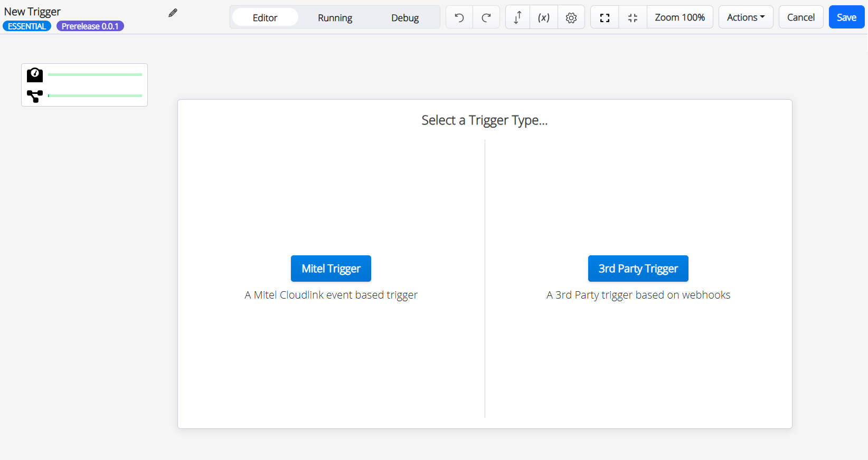The height and width of the screenshot is (460, 868).
Task: Redo the last change
Action: click(x=486, y=17)
